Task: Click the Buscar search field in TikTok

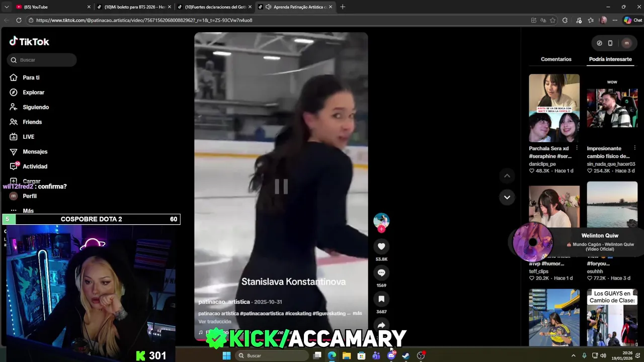Action: (x=42, y=60)
